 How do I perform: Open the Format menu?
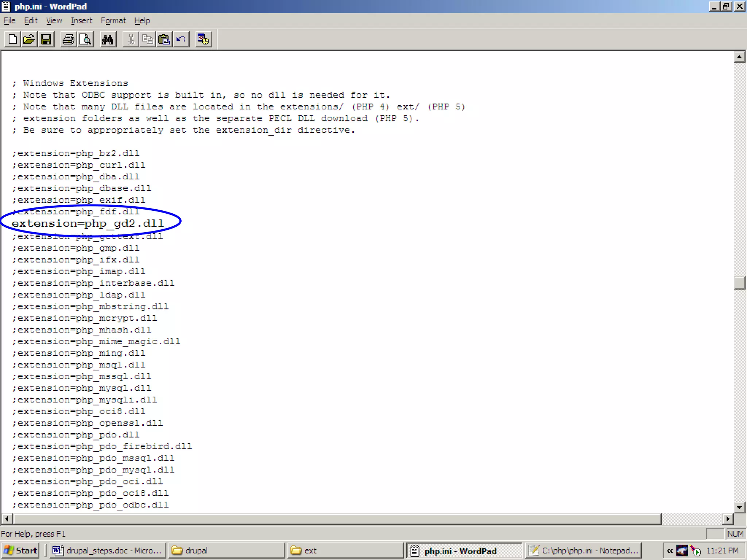(x=113, y=21)
